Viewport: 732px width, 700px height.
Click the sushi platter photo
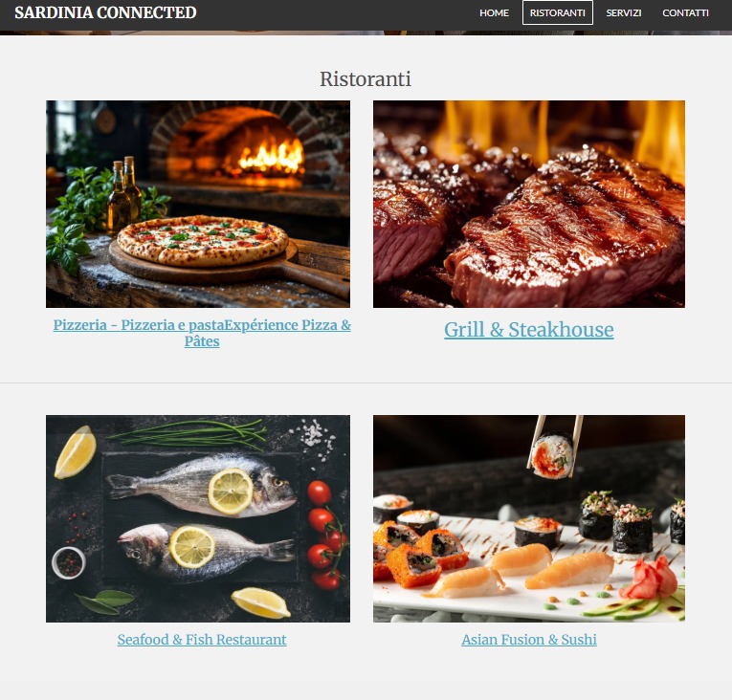(x=529, y=518)
